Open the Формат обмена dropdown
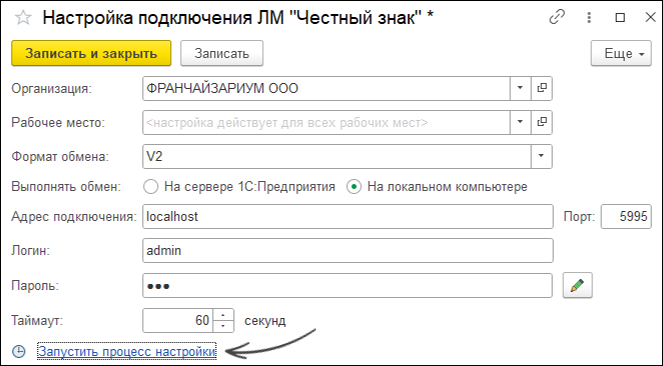Image resolution: width=663 pixels, height=366 pixels. point(541,156)
